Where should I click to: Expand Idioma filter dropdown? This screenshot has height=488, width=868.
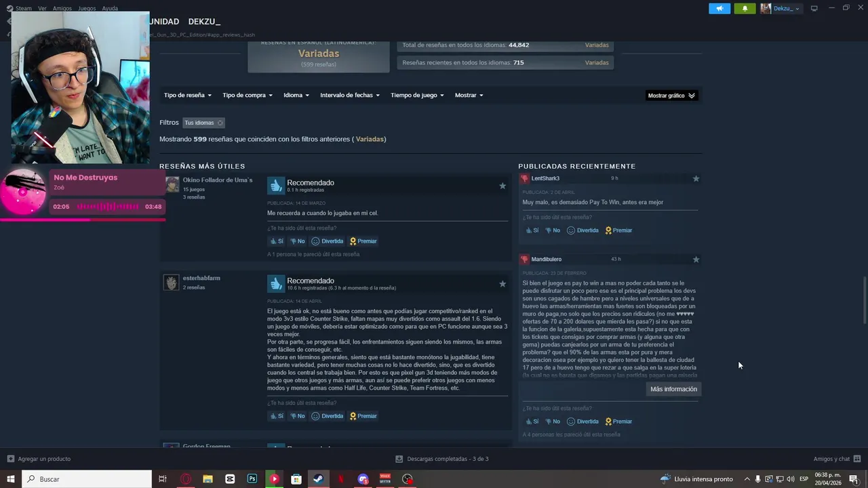[296, 95]
